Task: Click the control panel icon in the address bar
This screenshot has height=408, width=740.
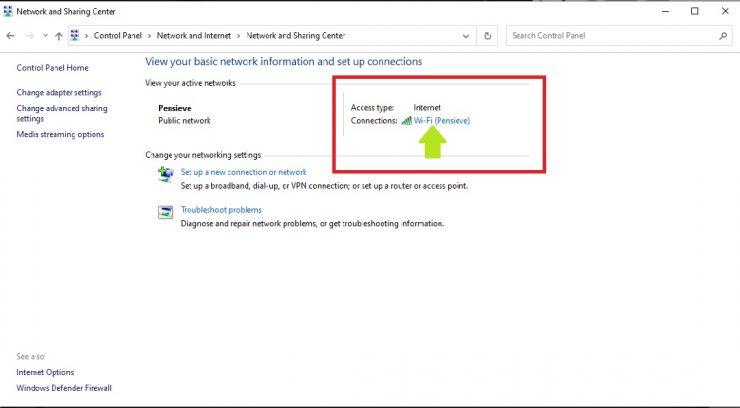Action: [x=76, y=36]
